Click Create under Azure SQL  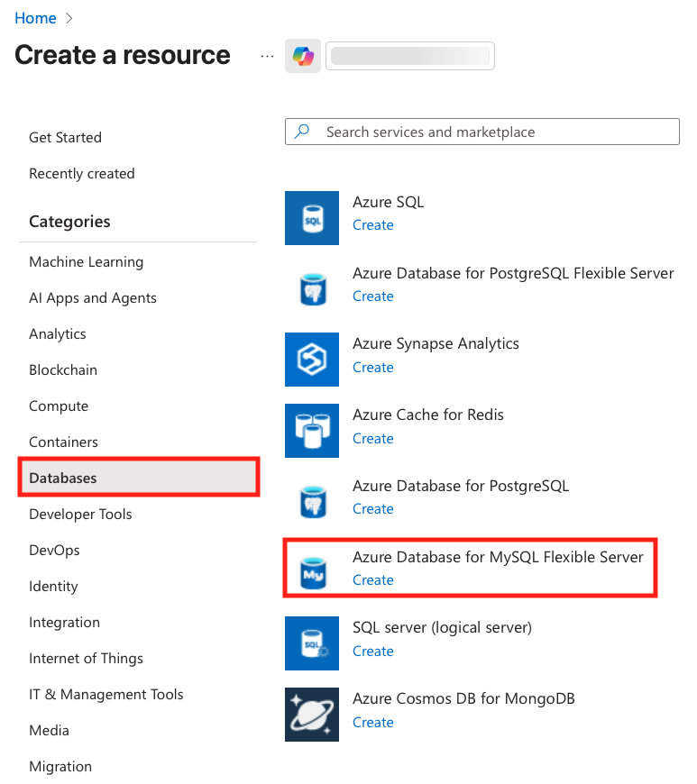click(x=372, y=225)
